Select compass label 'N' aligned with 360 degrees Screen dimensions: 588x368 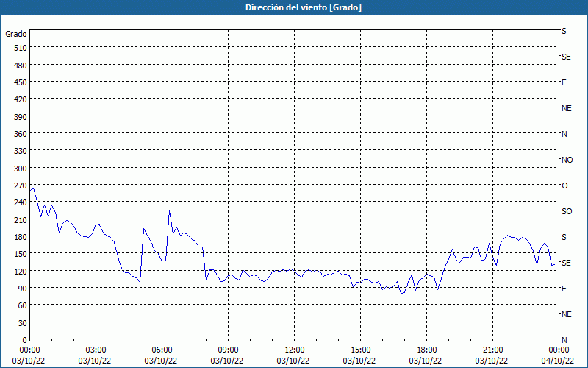(564, 134)
